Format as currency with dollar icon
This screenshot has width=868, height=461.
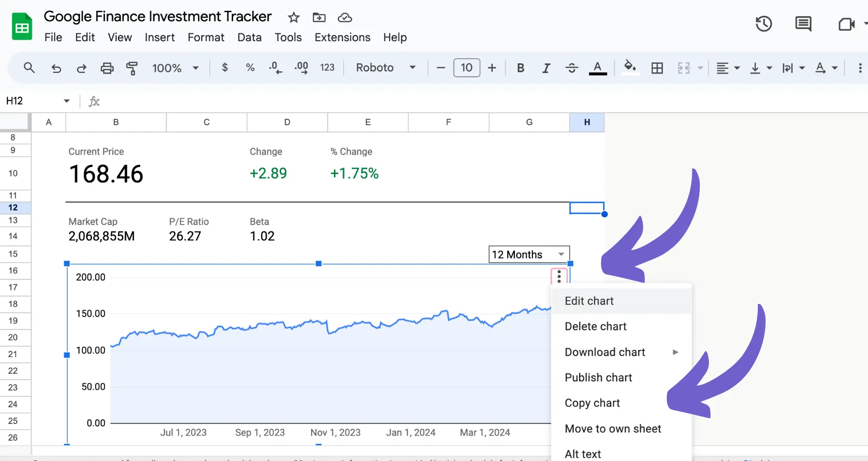(225, 68)
